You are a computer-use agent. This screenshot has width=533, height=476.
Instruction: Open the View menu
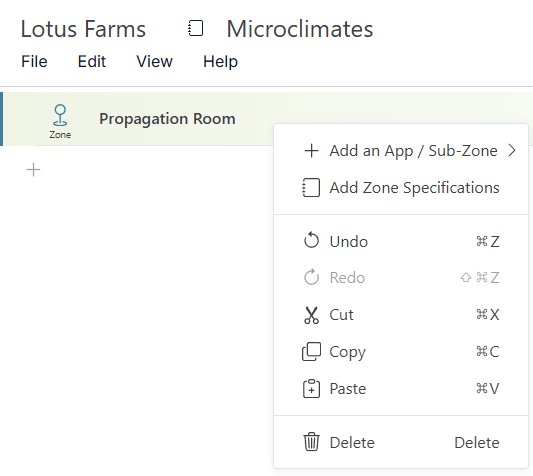tap(154, 62)
